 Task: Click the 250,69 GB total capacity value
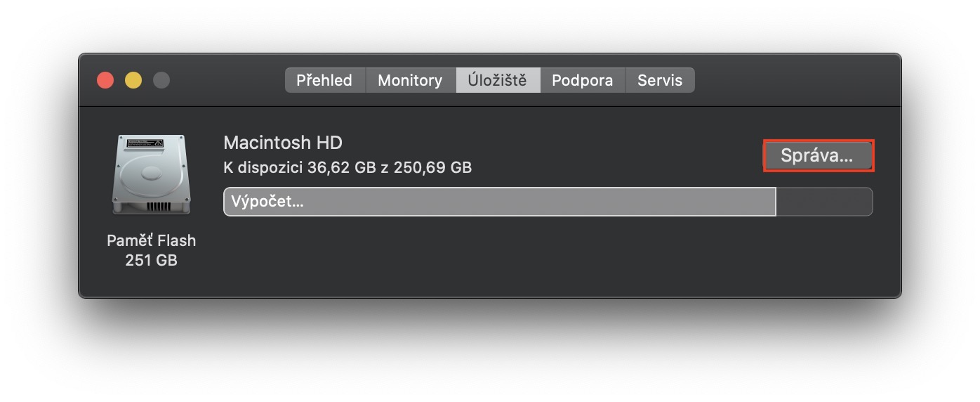point(432,167)
